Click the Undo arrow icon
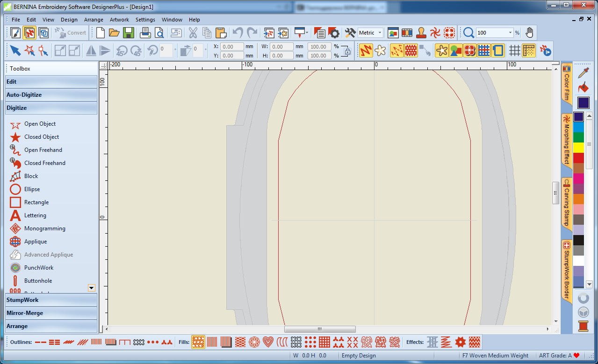 [238, 33]
